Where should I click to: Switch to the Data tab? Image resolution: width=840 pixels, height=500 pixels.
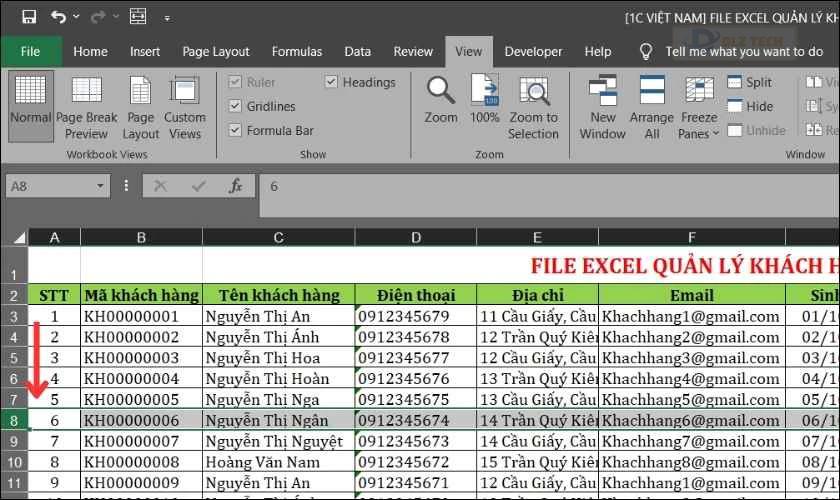pos(357,51)
